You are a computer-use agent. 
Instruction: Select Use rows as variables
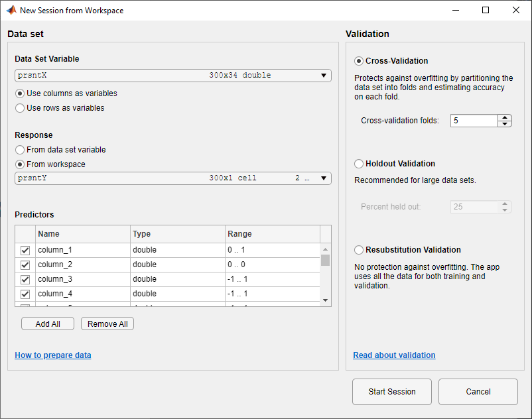[20, 108]
